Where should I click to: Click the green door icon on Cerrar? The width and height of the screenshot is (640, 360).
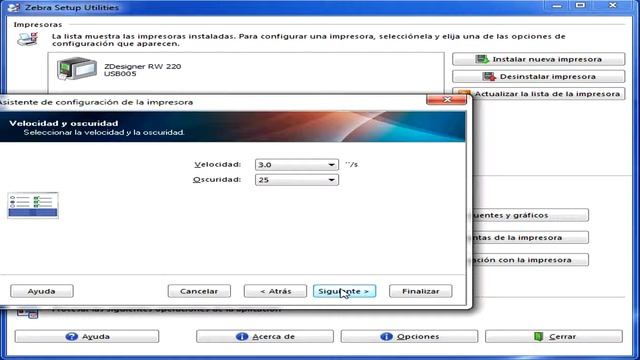[x=538, y=336]
